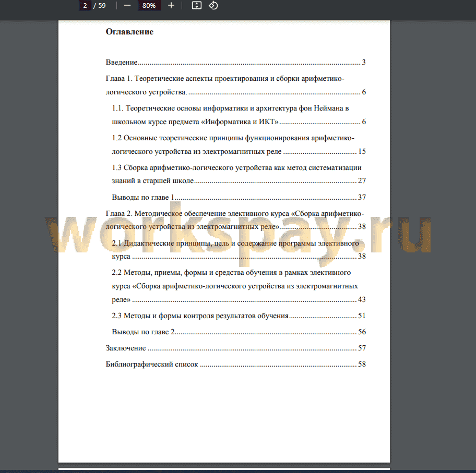Open entry "2.2 Методы, приемы, формы"
This screenshot has height=473, width=476.
pyautogui.click(x=239, y=286)
